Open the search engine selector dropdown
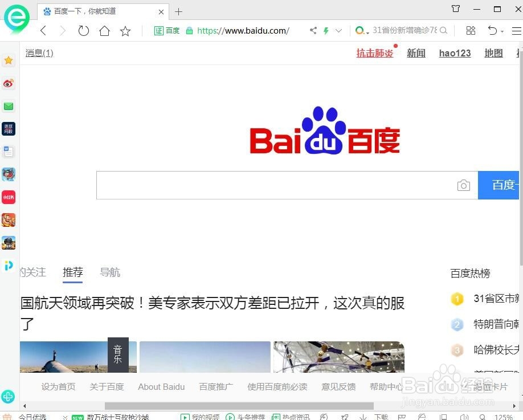523x420 pixels. coord(362,31)
